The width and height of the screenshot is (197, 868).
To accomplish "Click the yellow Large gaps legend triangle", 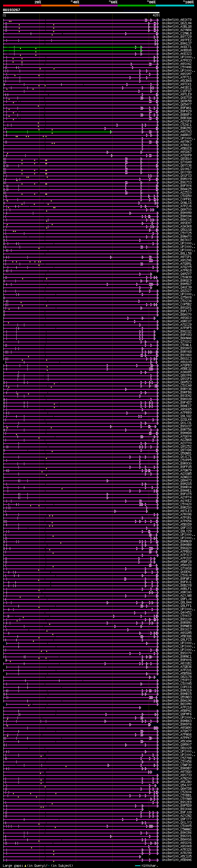I will point(25,865).
